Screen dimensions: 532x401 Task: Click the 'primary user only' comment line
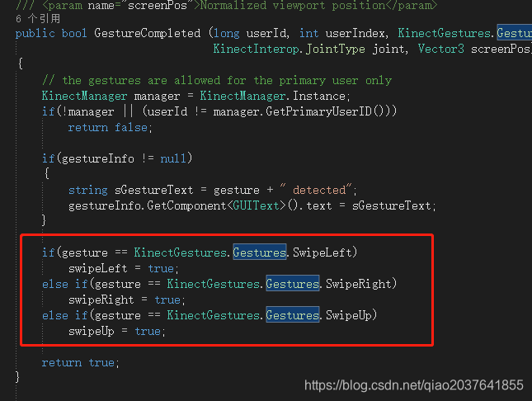click(x=217, y=81)
